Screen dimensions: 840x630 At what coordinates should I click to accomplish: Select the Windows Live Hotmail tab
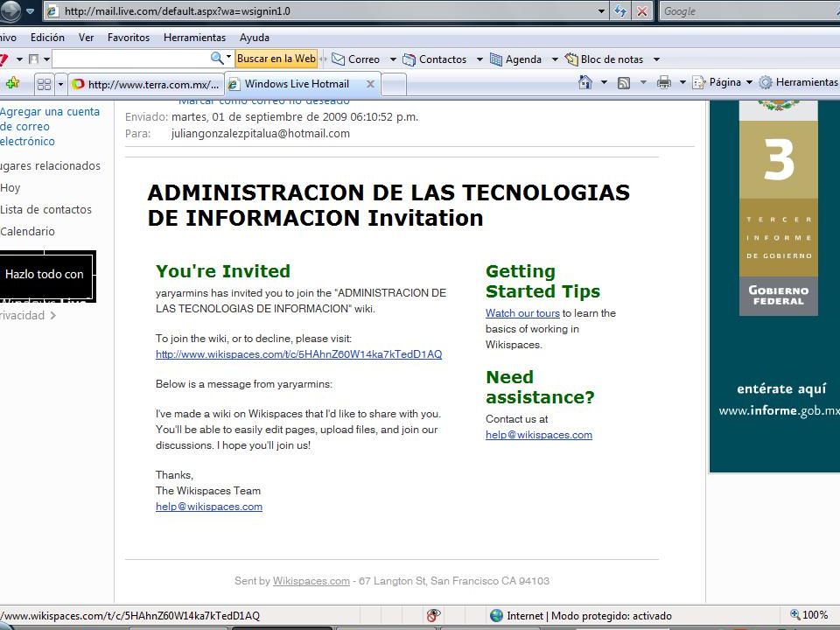pyautogui.click(x=297, y=84)
